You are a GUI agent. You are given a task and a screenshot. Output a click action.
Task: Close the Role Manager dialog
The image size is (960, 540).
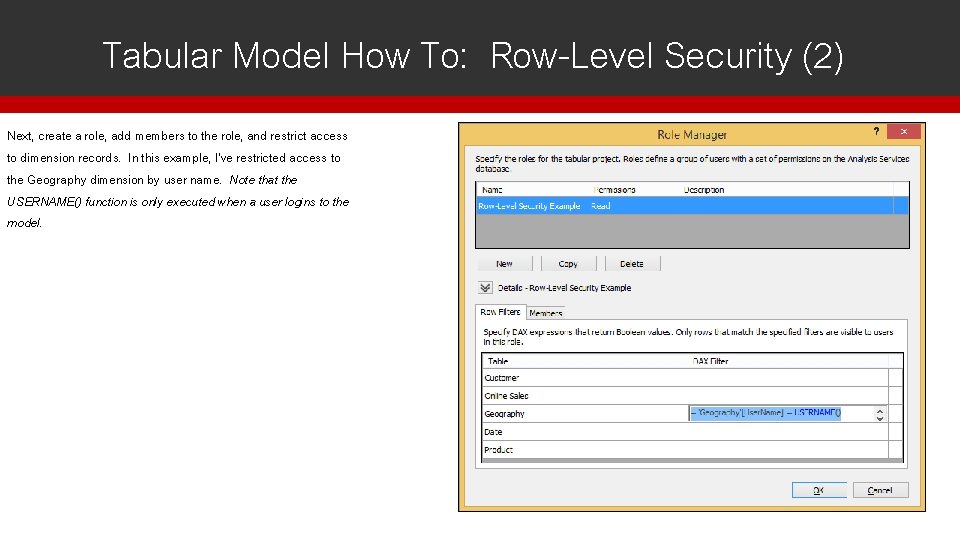(903, 132)
